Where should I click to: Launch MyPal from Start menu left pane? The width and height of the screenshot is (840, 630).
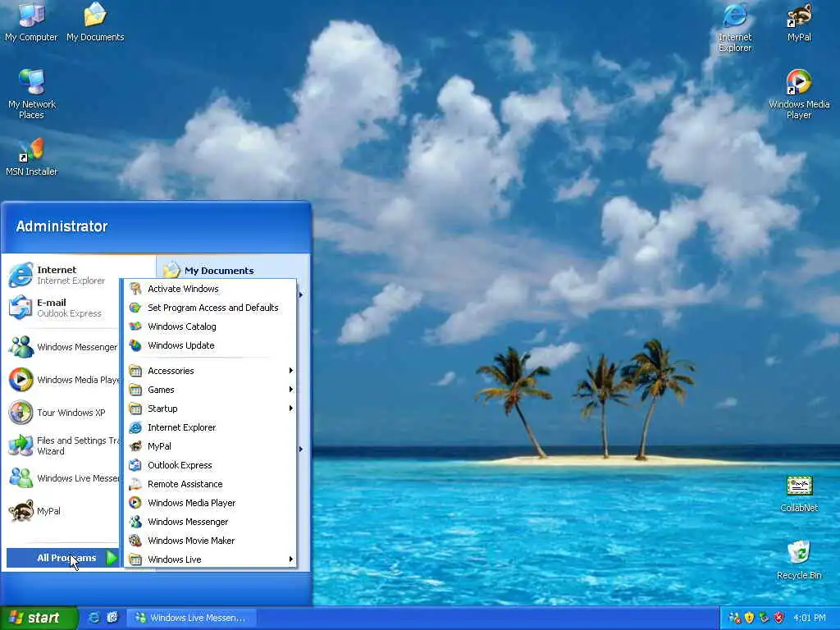pyautogui.click(x=62, y=511)
